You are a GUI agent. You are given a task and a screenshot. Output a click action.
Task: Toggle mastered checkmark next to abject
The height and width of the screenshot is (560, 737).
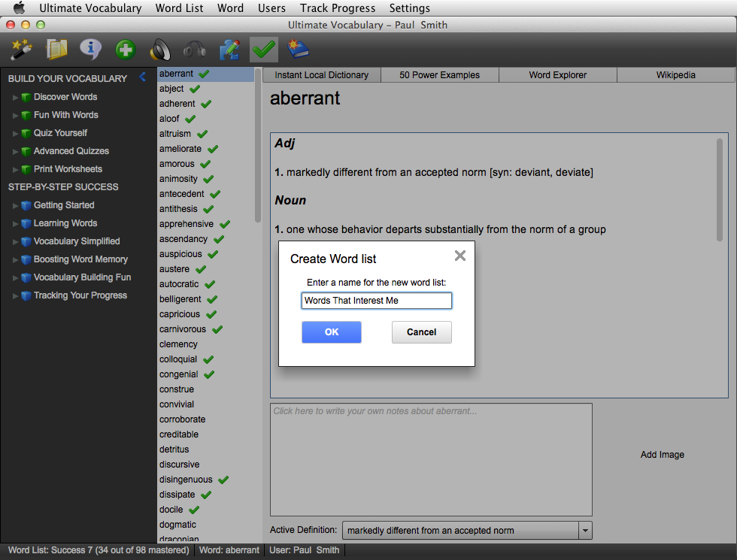point(194,89)
